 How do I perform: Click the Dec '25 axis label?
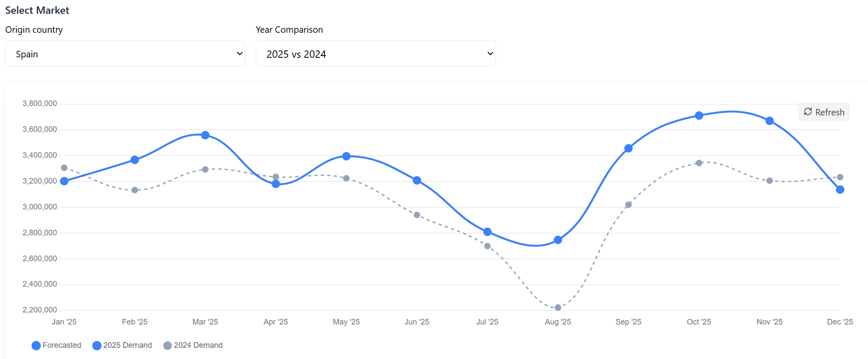841,322
